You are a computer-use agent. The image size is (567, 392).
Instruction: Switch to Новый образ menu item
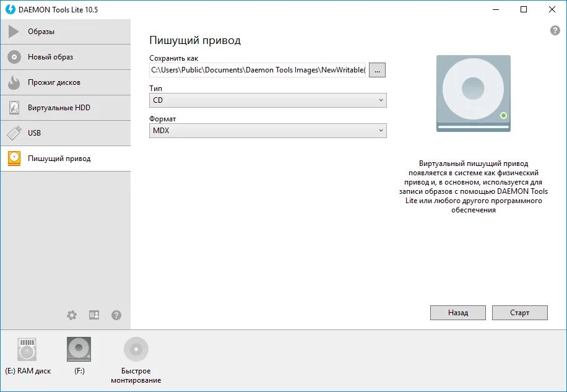(x=66, y=57)
